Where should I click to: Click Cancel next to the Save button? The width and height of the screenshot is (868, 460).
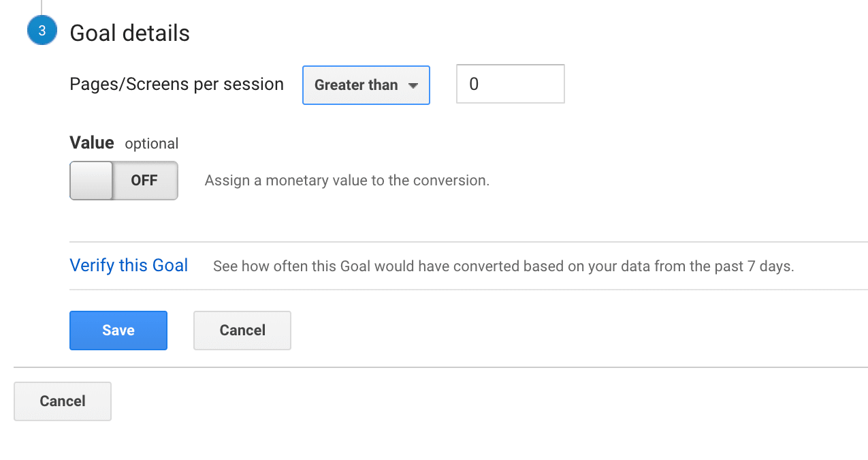click(242, 331)
